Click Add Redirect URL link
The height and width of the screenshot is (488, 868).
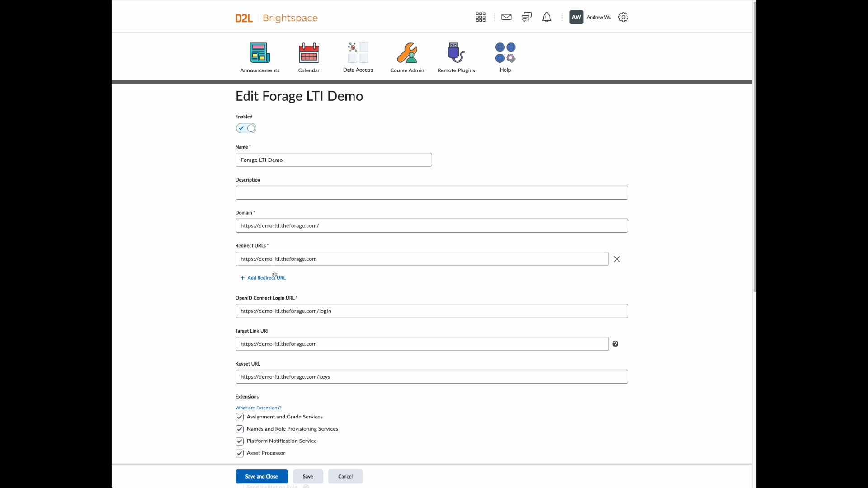(263, 278)
